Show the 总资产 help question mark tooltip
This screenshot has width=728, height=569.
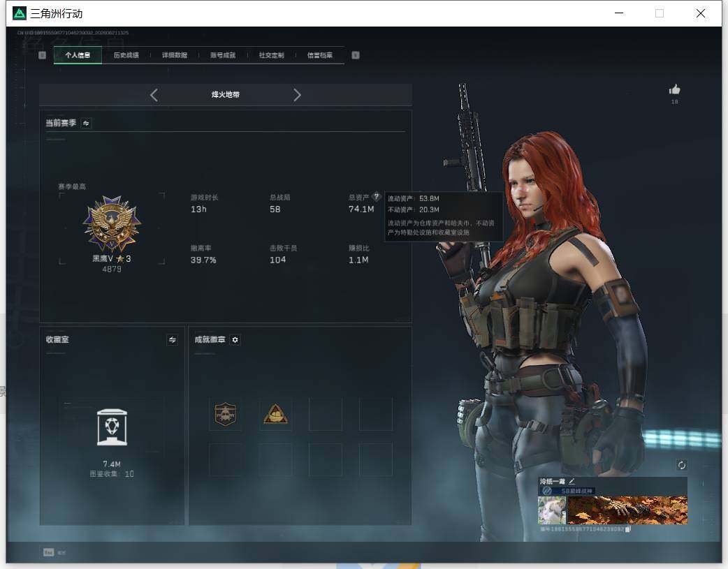(x=376, y=197)
